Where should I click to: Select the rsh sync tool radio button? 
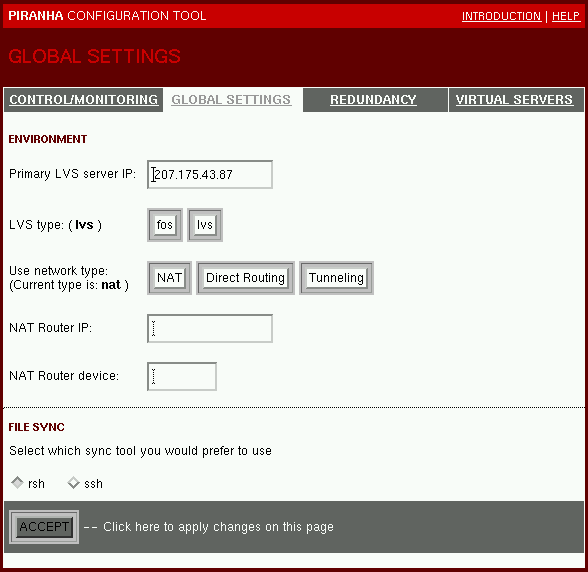pos(18,483)
